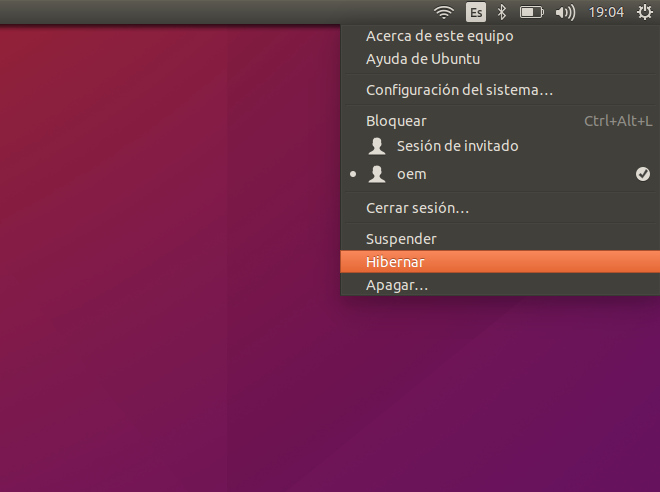Open the 19:04 clock menu
660x492 pixels.
pyautogui.click(x=607, y=12)
